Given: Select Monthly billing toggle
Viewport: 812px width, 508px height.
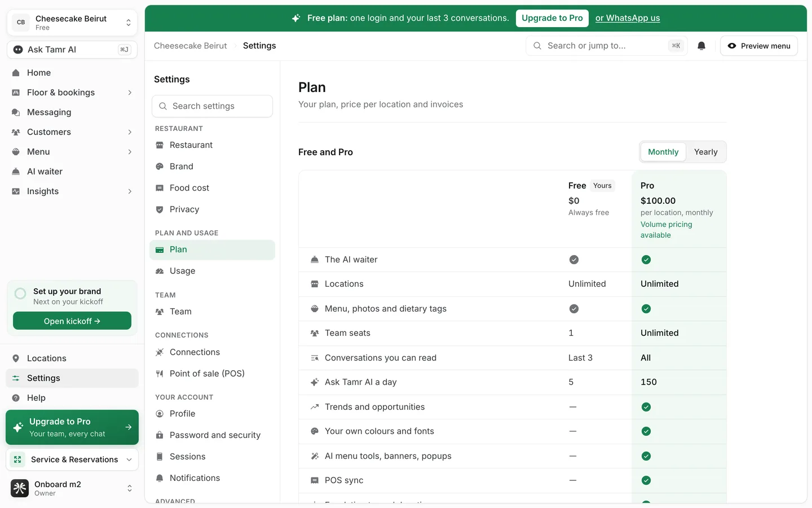Looking at the screenshot, I should click(663, 152).
